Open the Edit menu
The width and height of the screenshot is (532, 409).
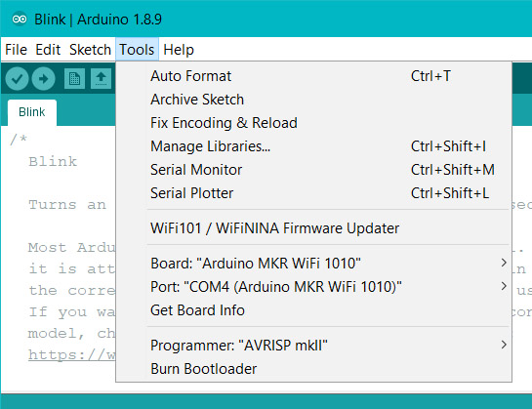[x=48, y=50]
